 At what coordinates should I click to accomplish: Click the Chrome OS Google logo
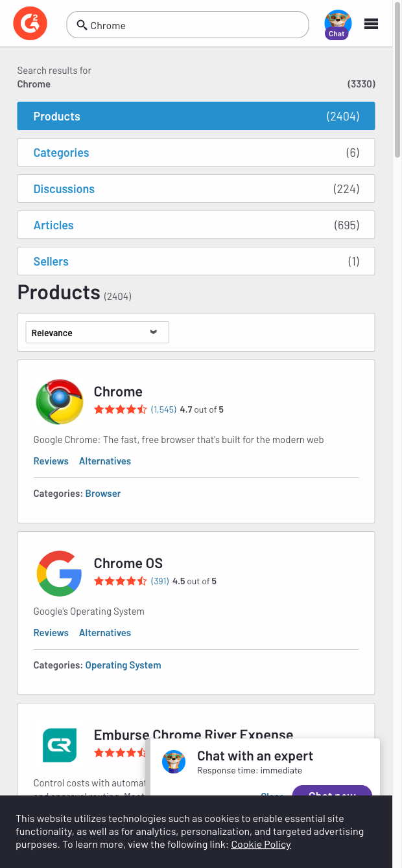tap(59, 573)
